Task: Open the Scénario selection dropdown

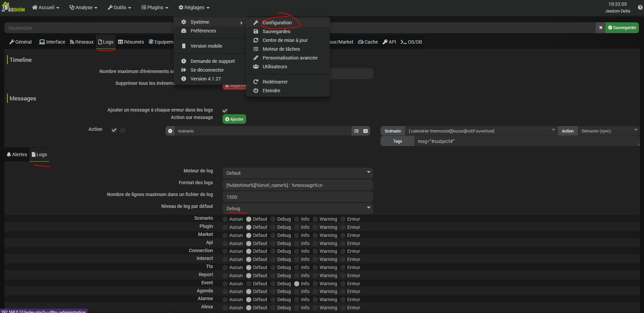Action: [x=481, y=131]
